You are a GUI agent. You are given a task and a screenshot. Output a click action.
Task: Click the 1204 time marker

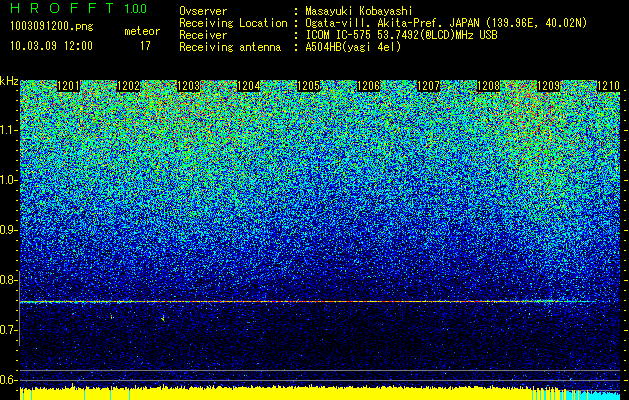click(249, 86)
